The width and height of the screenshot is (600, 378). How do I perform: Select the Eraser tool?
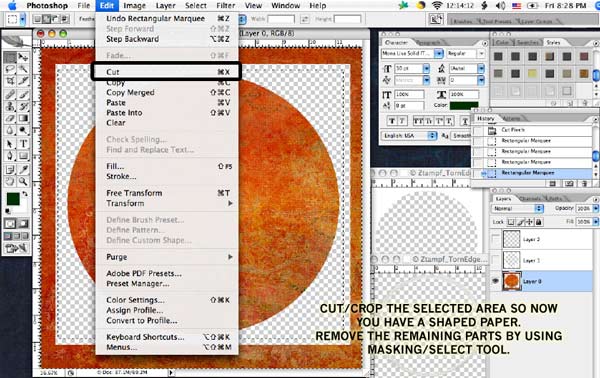pyautogui.click(x=10, y=119)
